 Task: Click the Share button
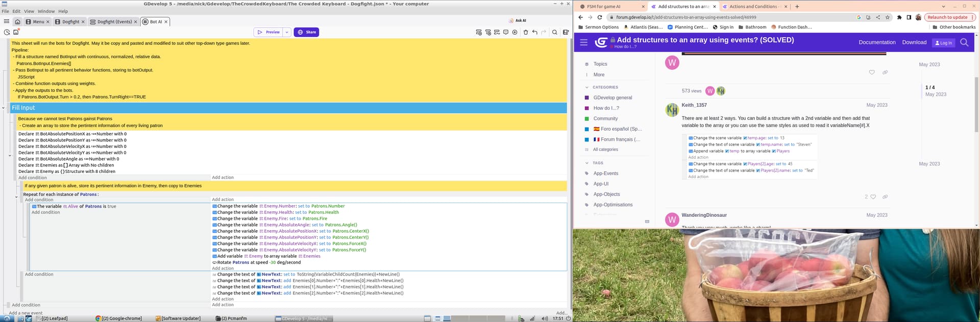point(306,32)
